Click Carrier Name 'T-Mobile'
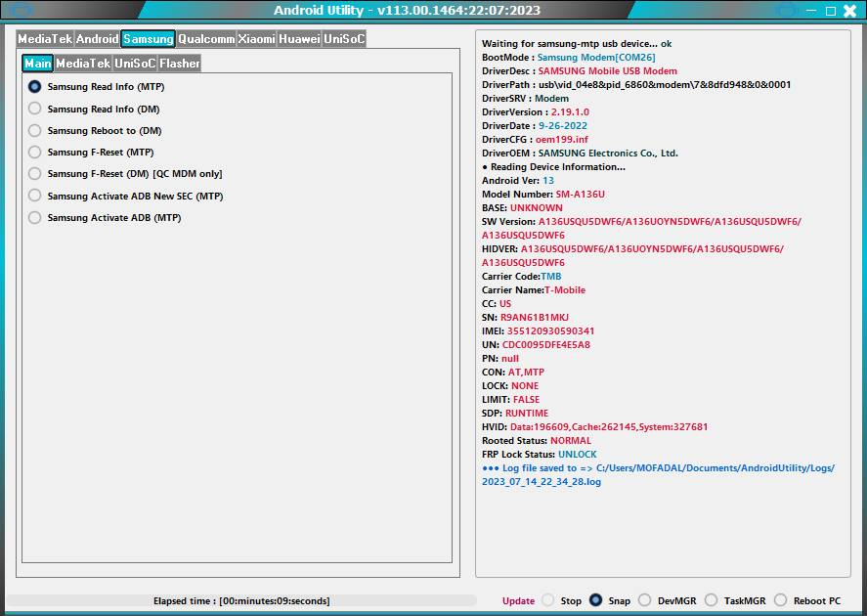This screenshot has height=616, width=867. 565,289
